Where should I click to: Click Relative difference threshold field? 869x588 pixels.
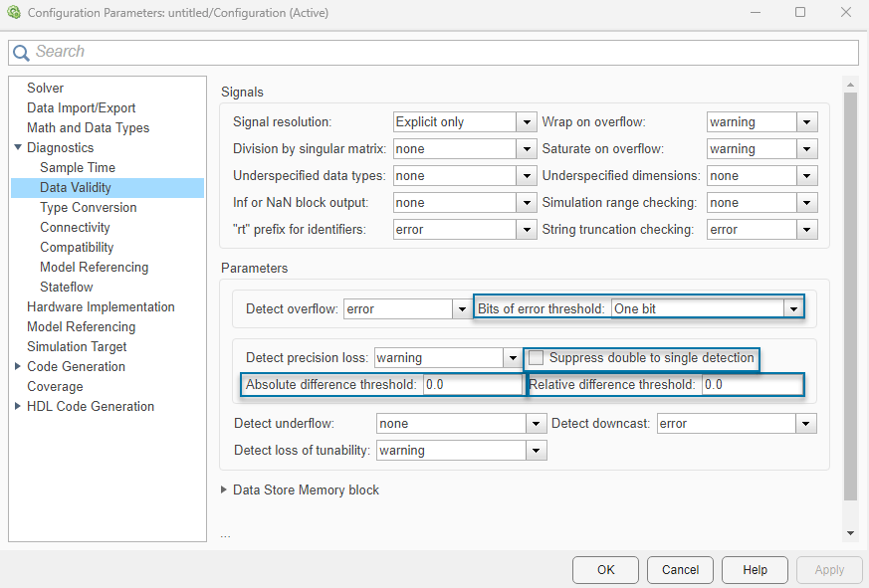[753, 385]
